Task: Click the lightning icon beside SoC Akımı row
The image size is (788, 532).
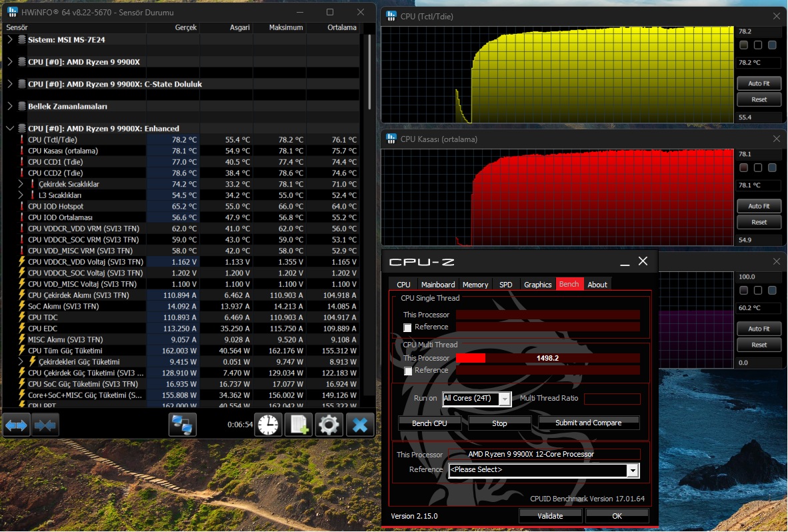Action: pyautogui.click(x=21, y=306)
